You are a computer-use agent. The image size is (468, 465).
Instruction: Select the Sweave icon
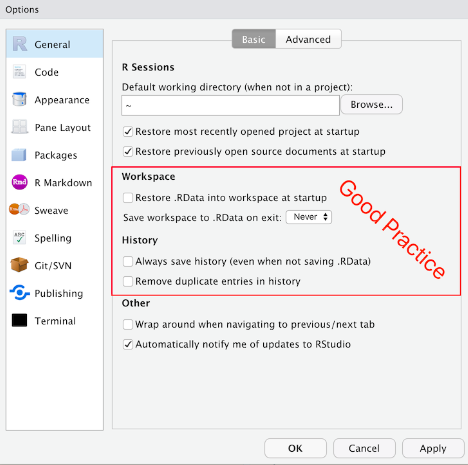coord(19,210)
